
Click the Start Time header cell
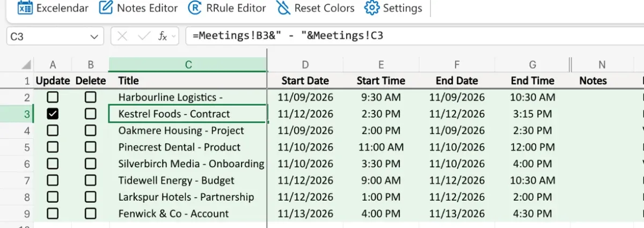[381, 81]
